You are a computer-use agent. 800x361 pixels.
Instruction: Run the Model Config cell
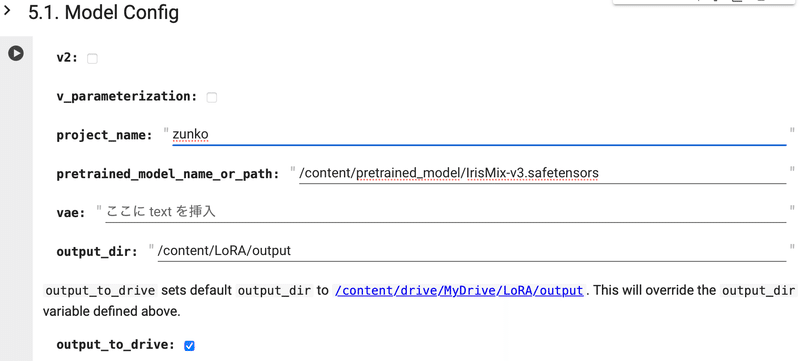point(16,53)
